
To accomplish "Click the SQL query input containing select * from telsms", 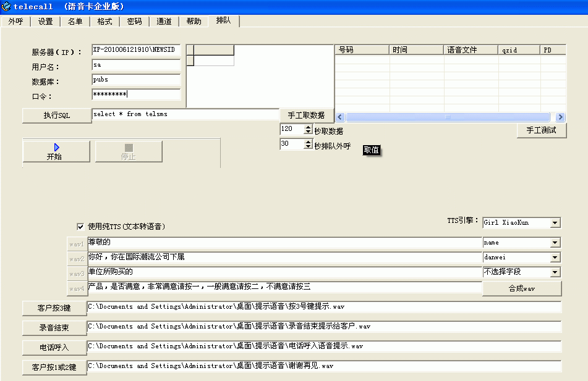I will tap(185, 114).
